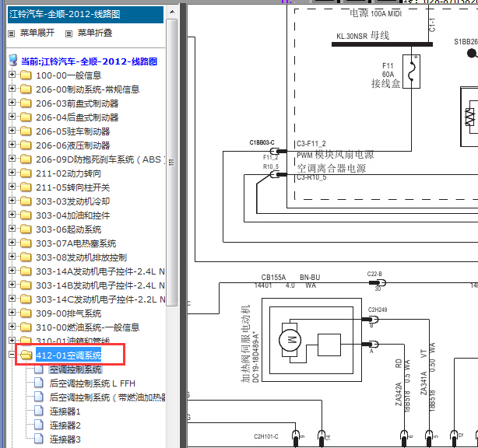The height and width of the screenshot is (448, 478).
Task: Expand the 206-03前盘式制动器 node
Action: pyautogui.click(x=12, y=103)
